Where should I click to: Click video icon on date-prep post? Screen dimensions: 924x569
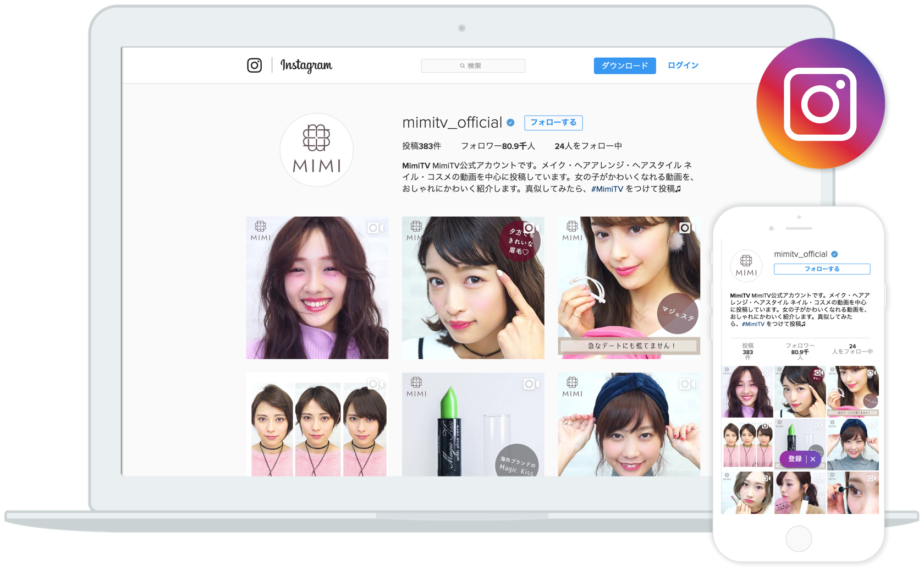(686, 228)
